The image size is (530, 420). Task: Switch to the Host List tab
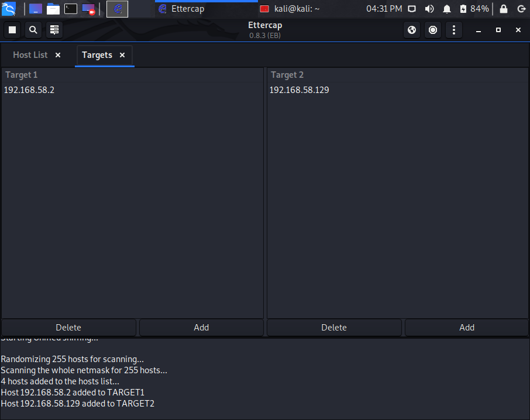[x=30, y=55]
